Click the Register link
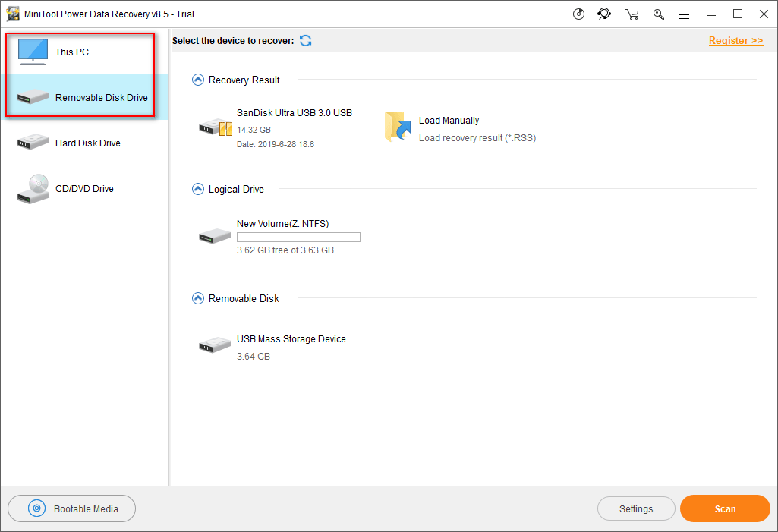The height and width of the screenshot is (532, 778). (735, 41)
